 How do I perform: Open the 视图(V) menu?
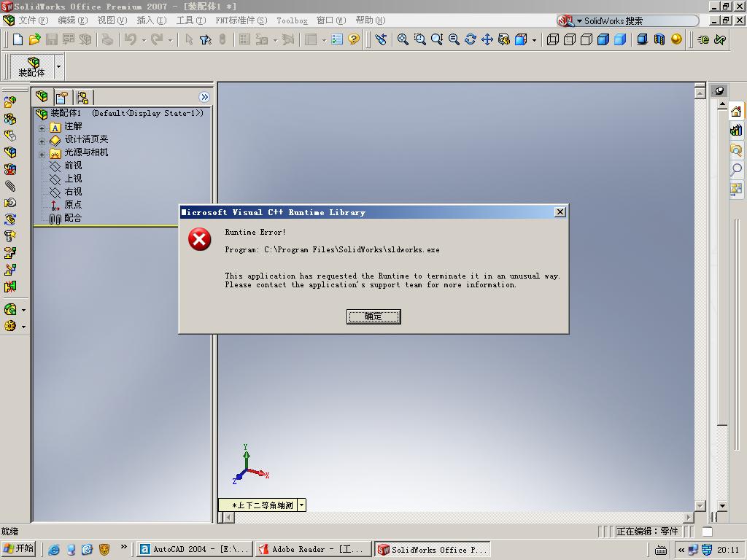(112, 20)
